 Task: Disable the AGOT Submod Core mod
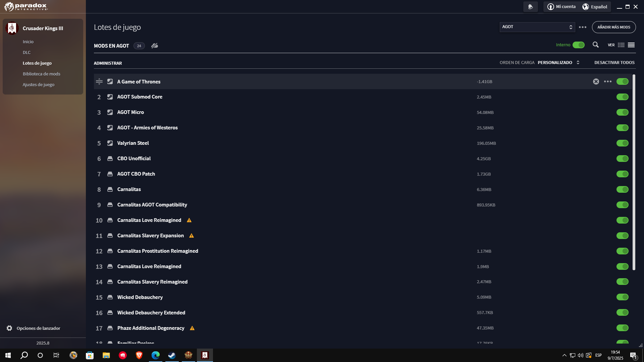coord(623,97)
